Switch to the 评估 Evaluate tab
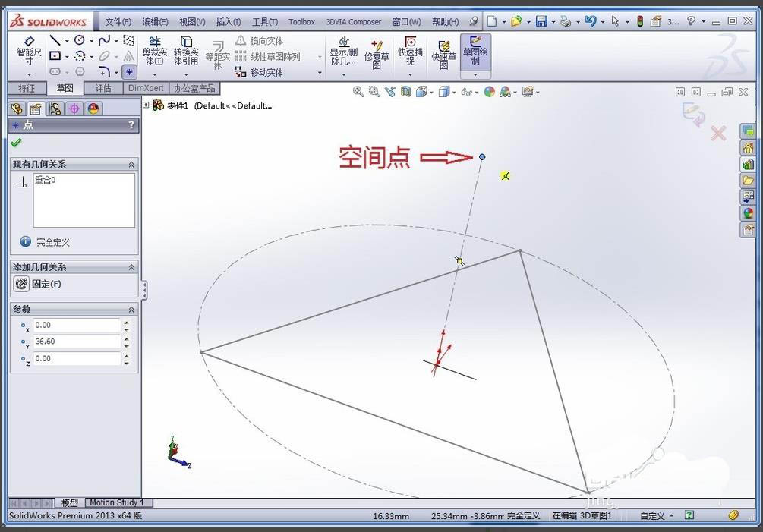Viewport: 763px width, 532px height. 103,88
